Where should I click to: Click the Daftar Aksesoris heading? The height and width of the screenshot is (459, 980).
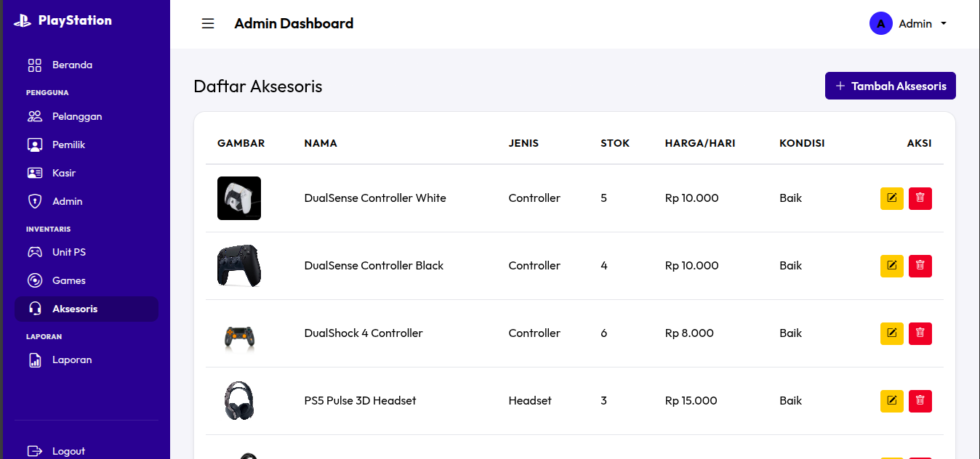coord(258,86)
